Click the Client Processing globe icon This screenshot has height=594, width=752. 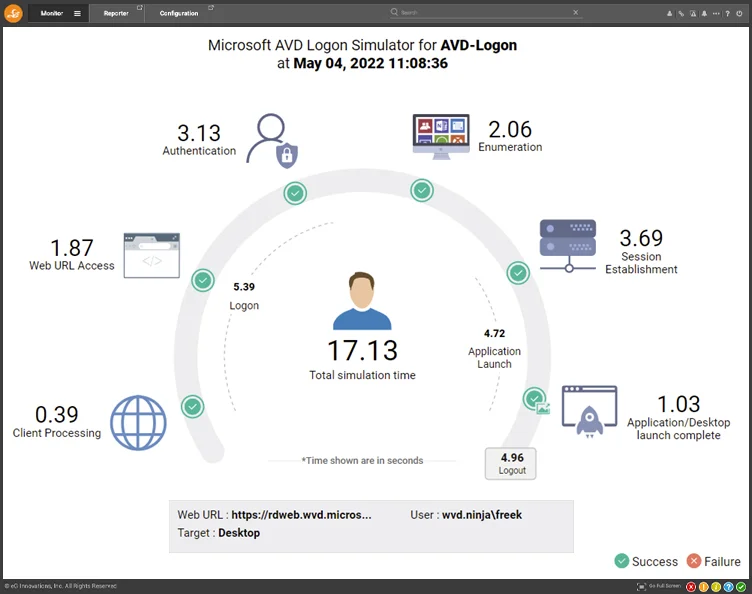coord(138,422)
